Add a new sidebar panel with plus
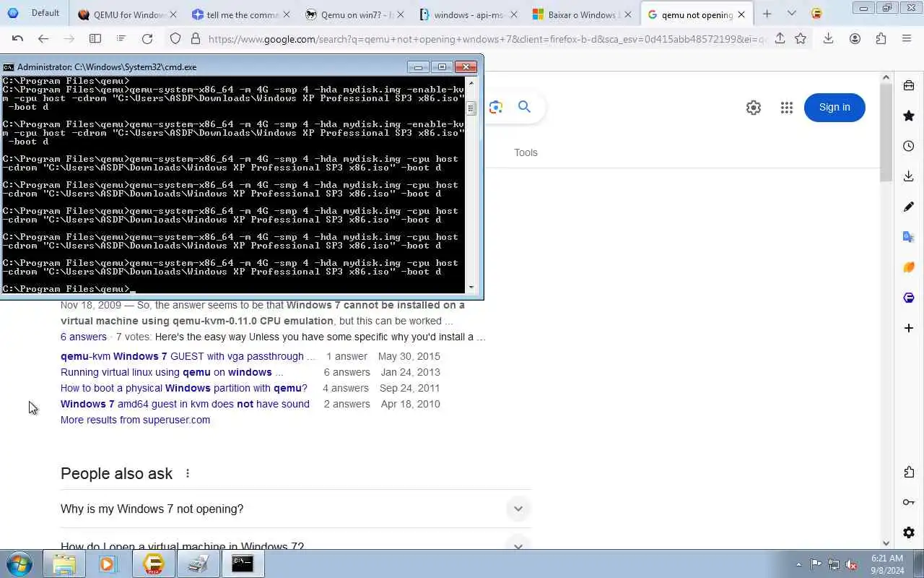Screen dimensions: 924x578 (x=909, y=328)
